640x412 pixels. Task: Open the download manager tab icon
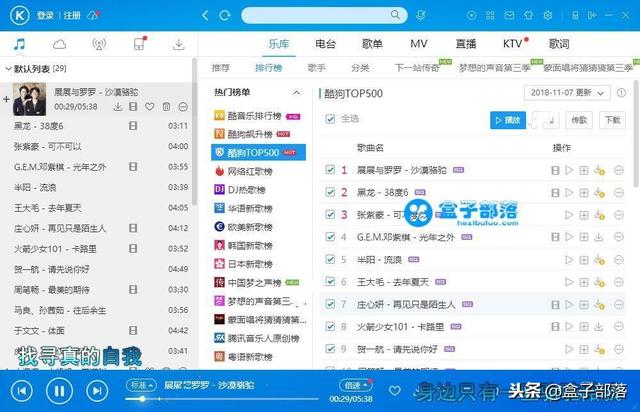(x=178, y=44)
